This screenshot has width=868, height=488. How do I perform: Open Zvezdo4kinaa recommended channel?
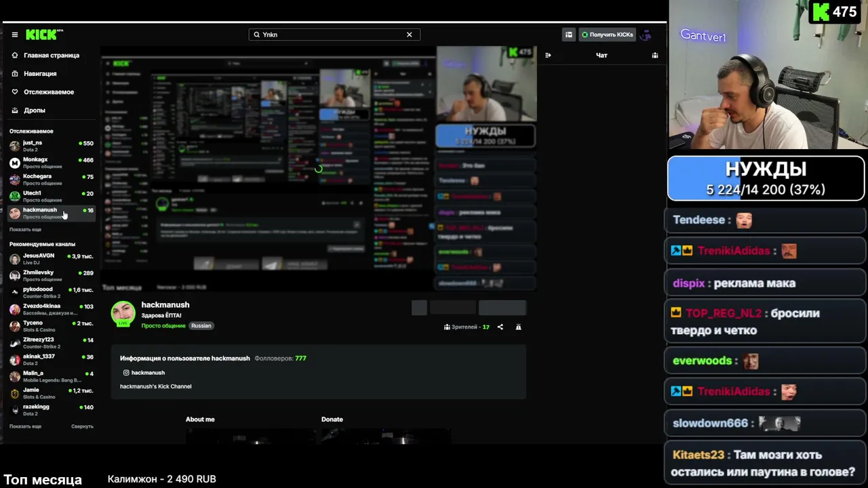point(52,309)
